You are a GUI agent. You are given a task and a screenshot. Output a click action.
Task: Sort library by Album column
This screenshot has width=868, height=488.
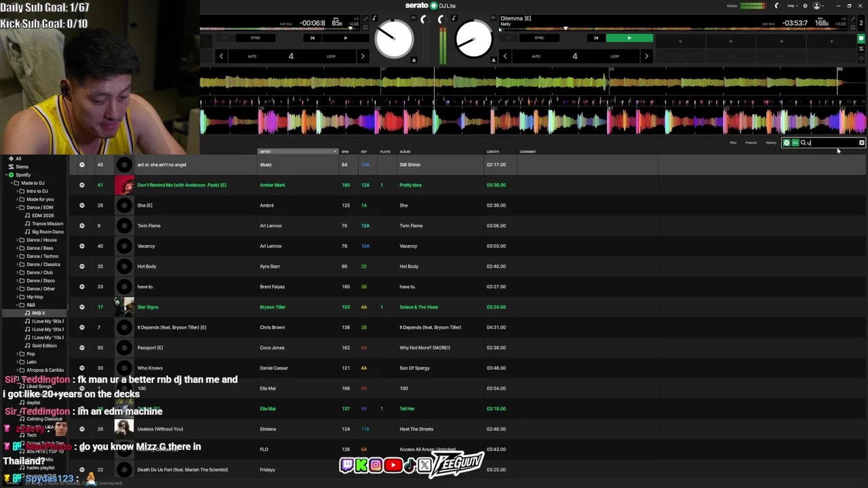(x=405, y=152)
